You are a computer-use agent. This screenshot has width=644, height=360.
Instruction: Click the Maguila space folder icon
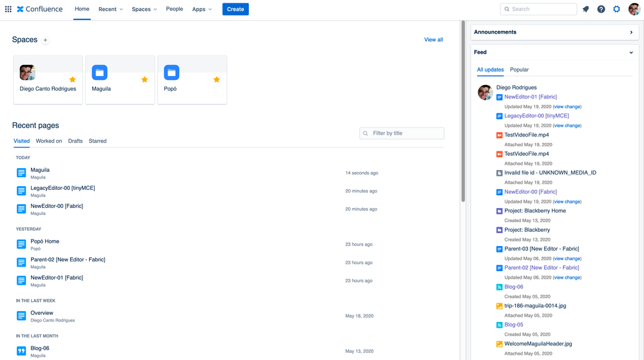(99, 72)
